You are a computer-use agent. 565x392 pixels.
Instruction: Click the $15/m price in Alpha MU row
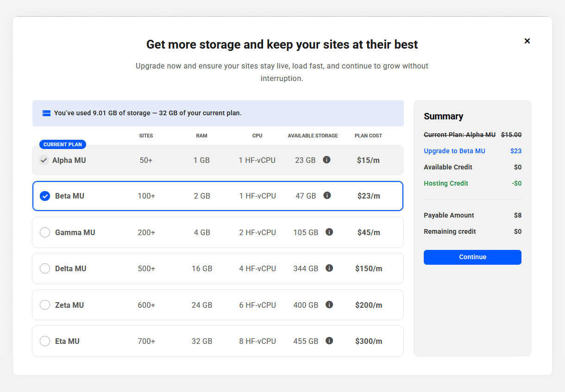[x=368, y=160]
